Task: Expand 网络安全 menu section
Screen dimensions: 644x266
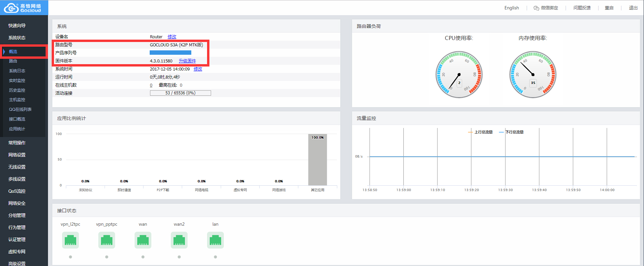Action: [17, 203]
